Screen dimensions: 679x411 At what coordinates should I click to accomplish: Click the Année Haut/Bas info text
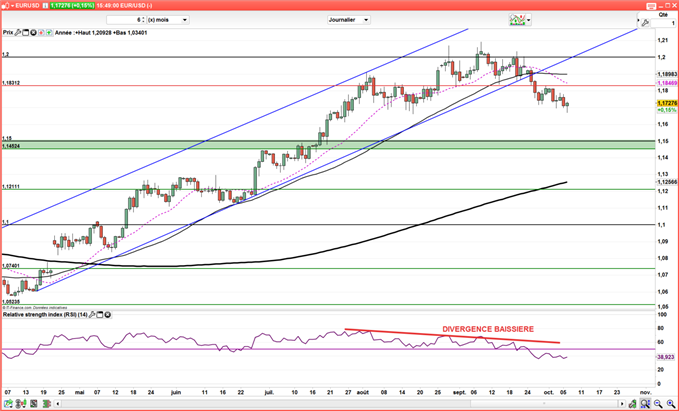click(x=101, y=32)
